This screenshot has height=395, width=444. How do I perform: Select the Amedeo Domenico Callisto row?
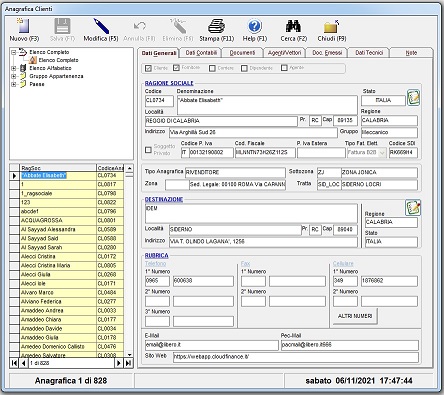coord(67,346)
